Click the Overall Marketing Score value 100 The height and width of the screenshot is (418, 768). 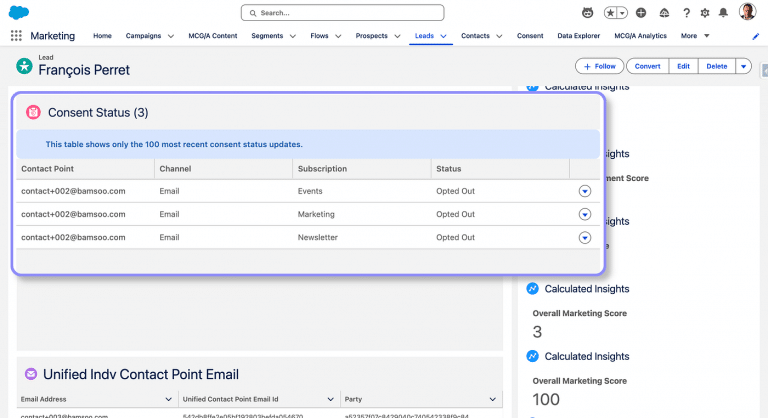pos(546,399)
